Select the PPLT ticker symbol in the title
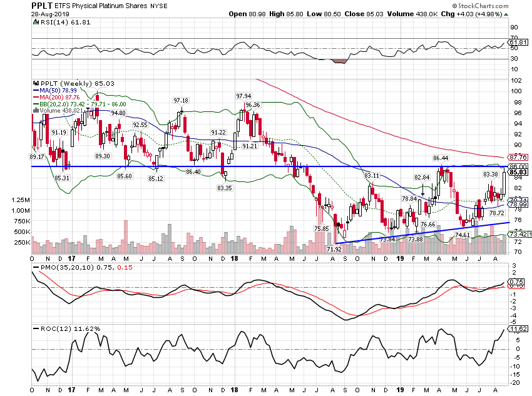532x396 pixels. tap(42, 6)
